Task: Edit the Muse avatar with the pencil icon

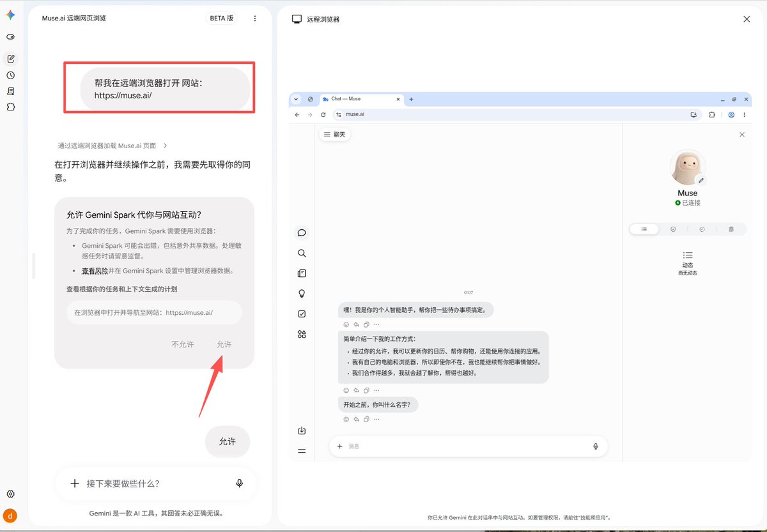Action: point(700,181)
